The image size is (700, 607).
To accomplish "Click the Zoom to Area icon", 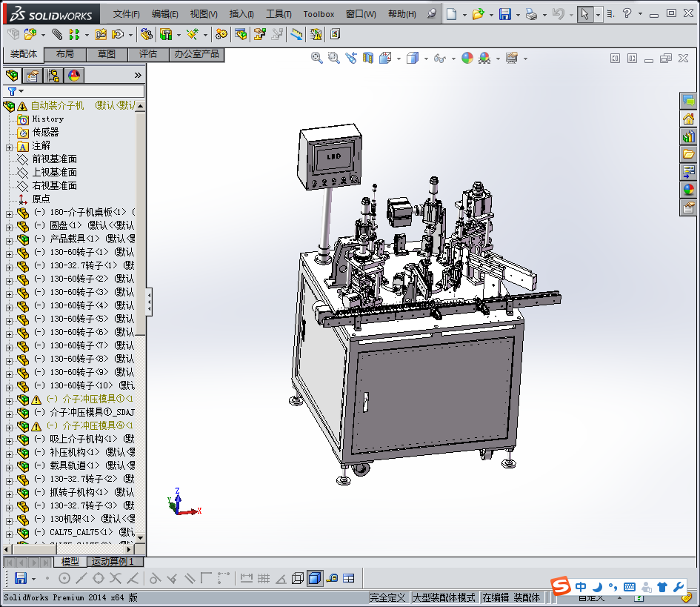I will [x=333, y=58].
